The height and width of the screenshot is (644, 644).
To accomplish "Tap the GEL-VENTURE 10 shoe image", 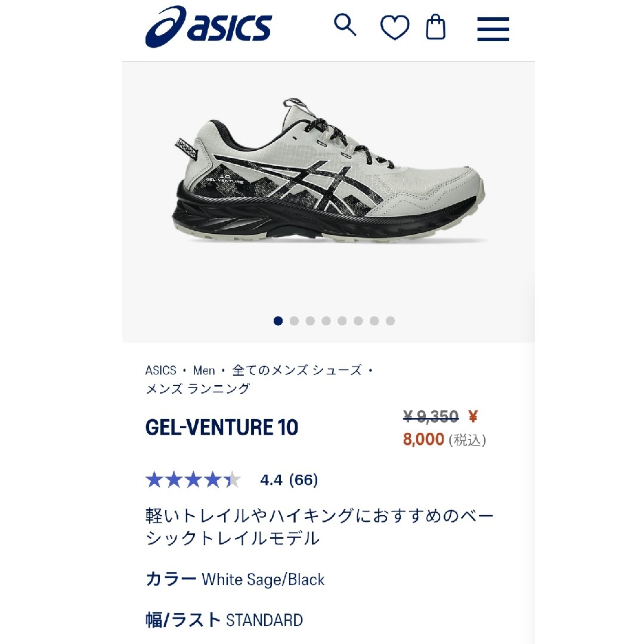I will 329,171.
